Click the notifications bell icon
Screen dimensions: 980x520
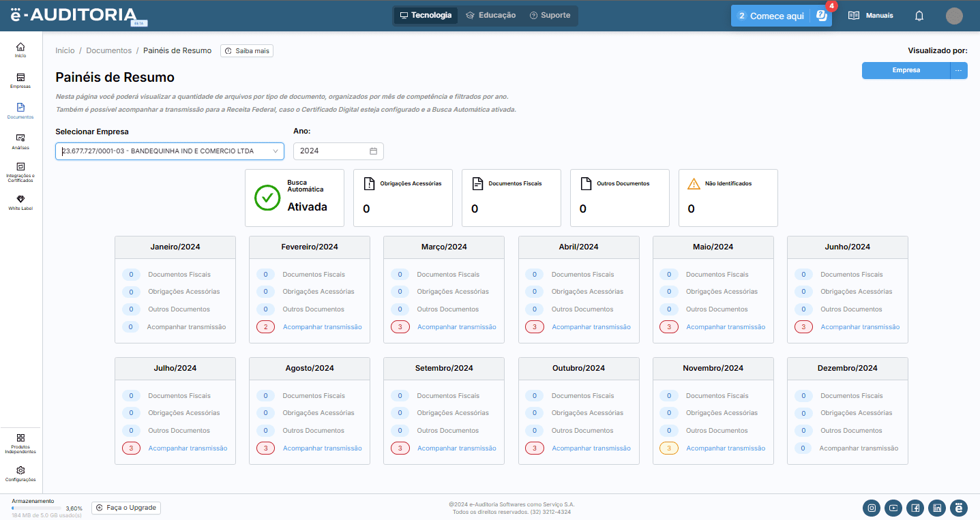[x=919, y=16]
